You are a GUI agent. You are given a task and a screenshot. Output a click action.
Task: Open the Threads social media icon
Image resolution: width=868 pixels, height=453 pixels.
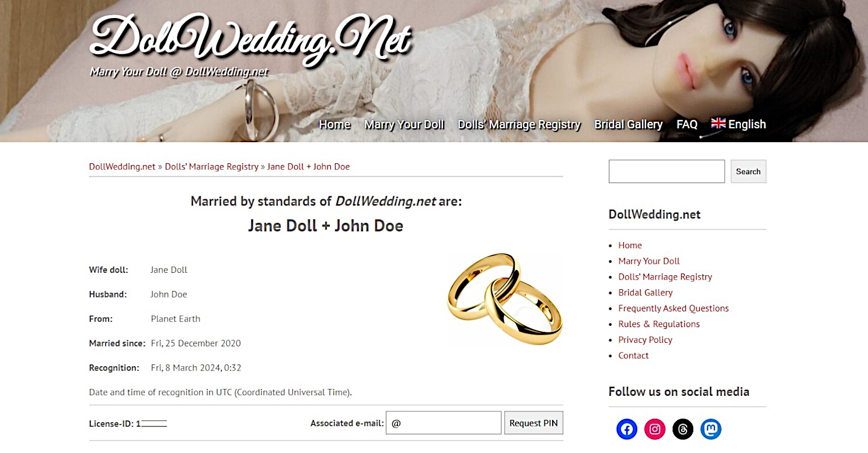click(683, 430)
